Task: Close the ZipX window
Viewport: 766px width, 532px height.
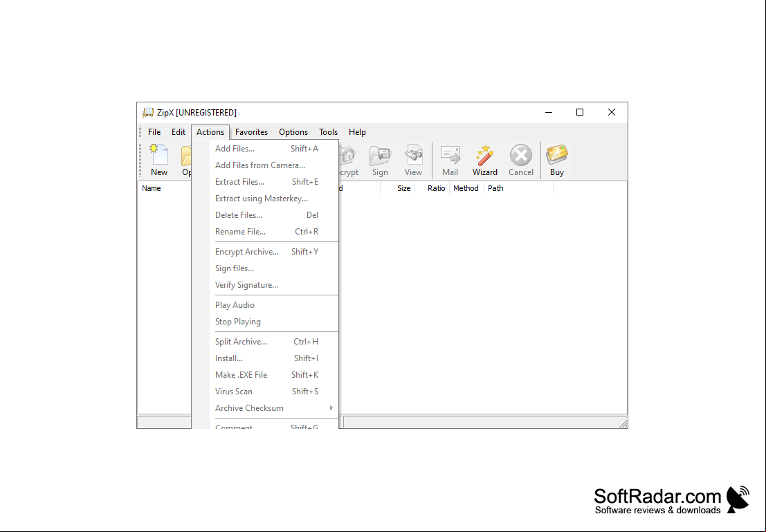Action: 612,112
